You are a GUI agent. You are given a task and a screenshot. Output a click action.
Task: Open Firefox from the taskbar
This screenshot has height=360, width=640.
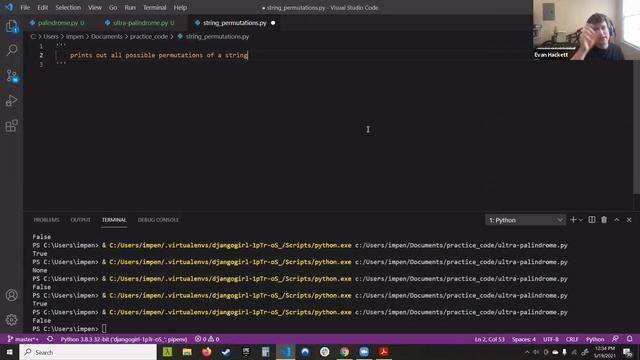point(207,352)
